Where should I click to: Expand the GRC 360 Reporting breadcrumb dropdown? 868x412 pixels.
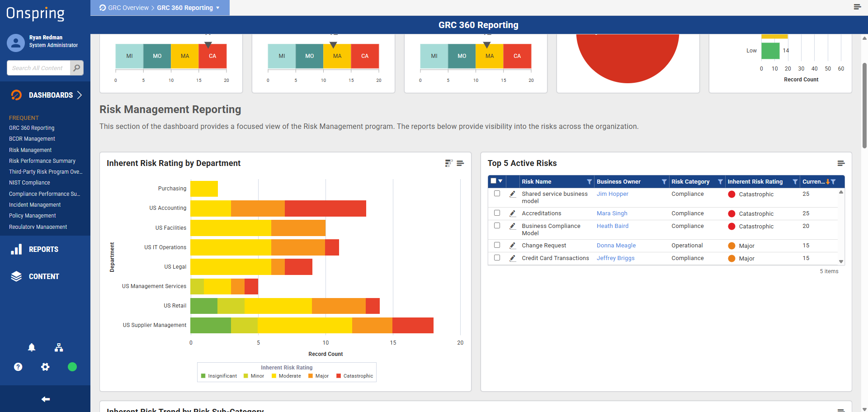pyautogui.click(x=218, y=8)
